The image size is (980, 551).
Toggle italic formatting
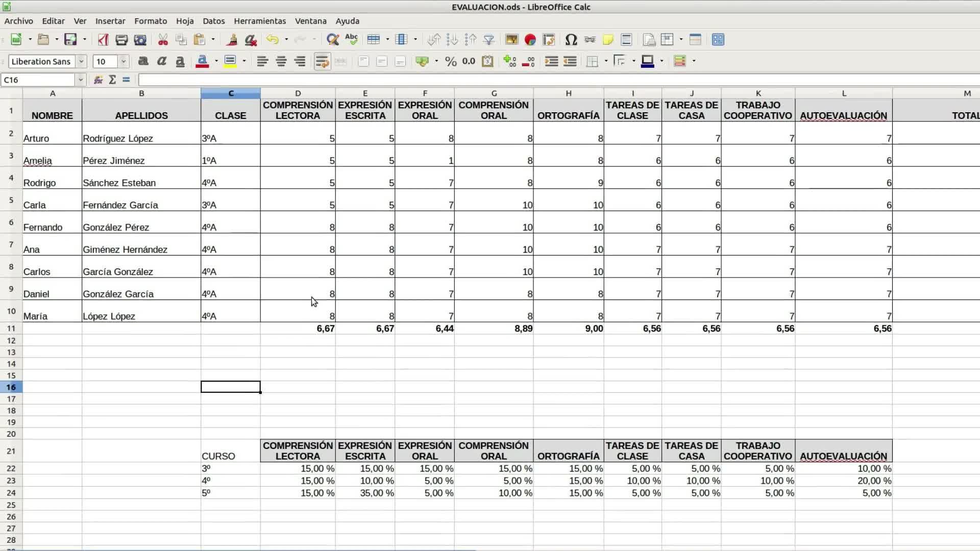click(162, 62)
